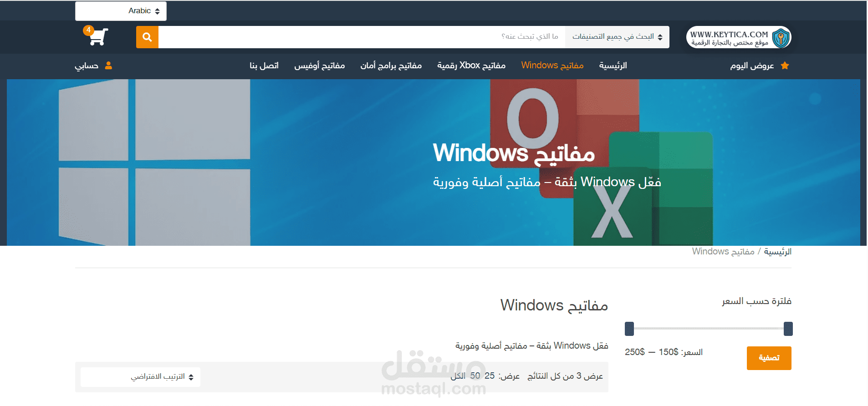The width and height of the screenshot is (868, 406).
Task: Open the Arabic language dropdown
Action: (x=121, y=11)
